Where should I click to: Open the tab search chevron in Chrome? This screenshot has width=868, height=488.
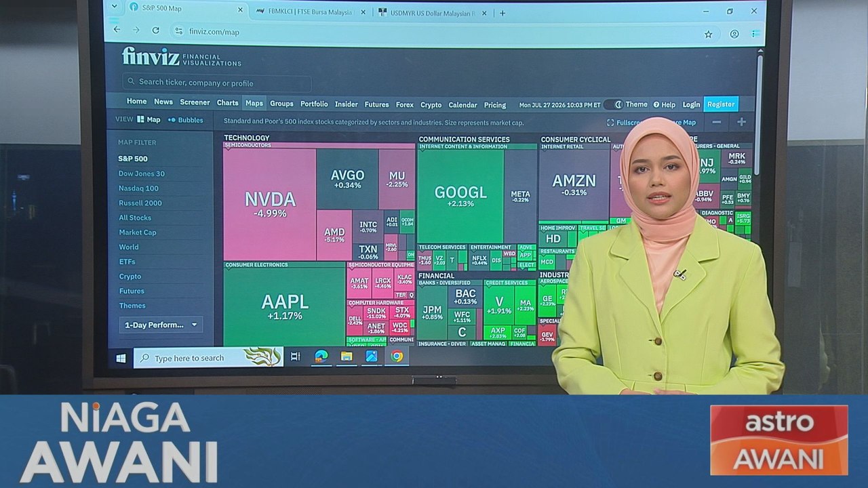point(114,7)
